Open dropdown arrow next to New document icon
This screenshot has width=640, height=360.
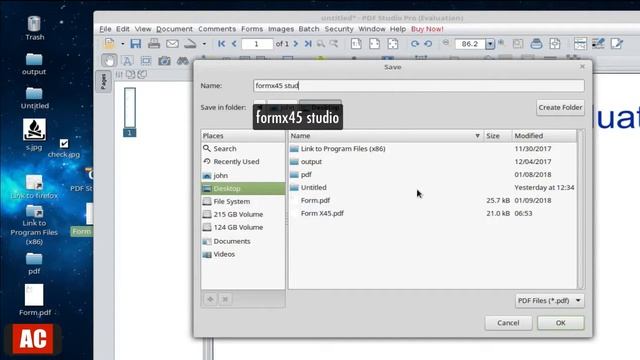click(x=122, y=44)
